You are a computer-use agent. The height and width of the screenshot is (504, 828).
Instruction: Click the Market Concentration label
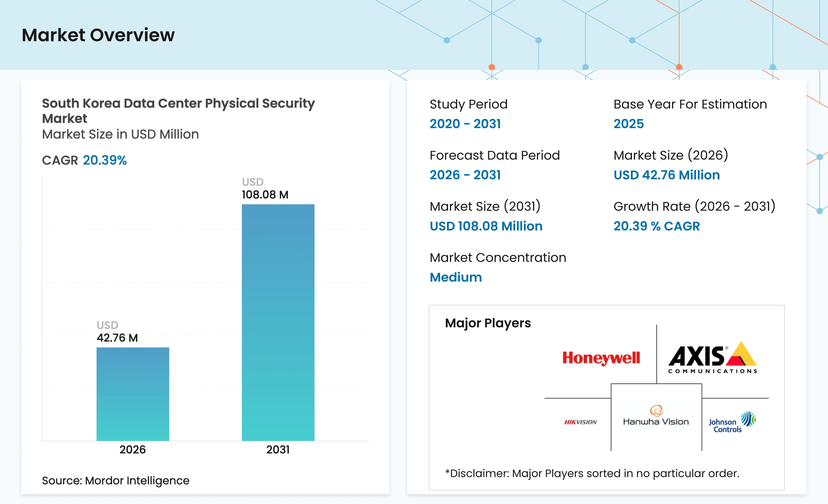(x=498, y=258)
